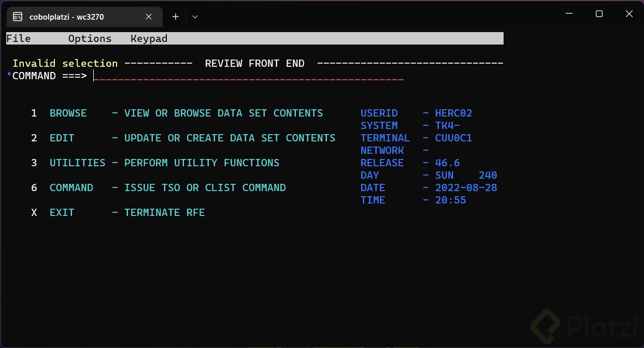644x348 pixels.
Task: Click the Invalid selection error message
Action: (64, 63)
